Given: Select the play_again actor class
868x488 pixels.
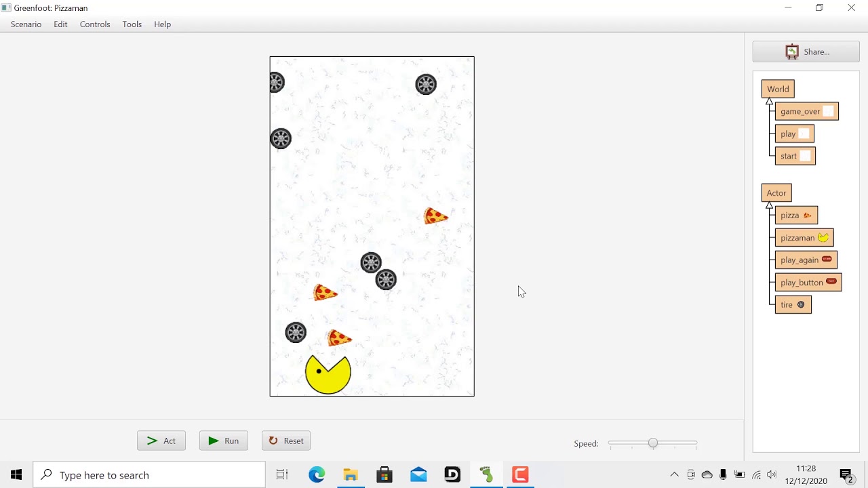Looking at the screenshot, I should (806, 260).
